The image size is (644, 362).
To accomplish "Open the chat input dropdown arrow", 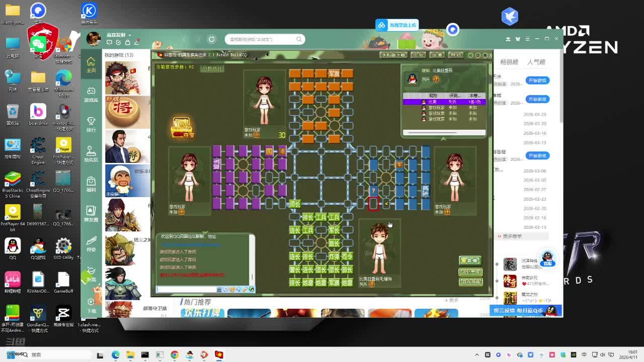I will pos(219,290).
